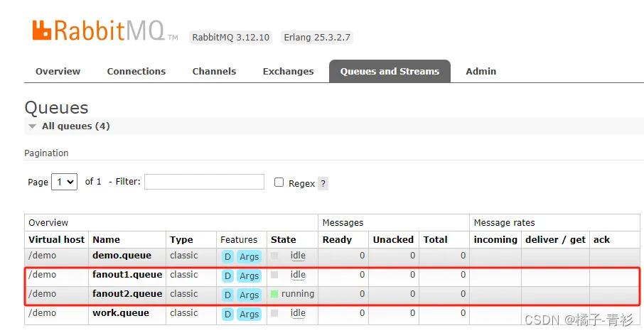Open the Page number dropdown
Image resolution: width=644 pixels, height=333 pixels.
point(64,182)
